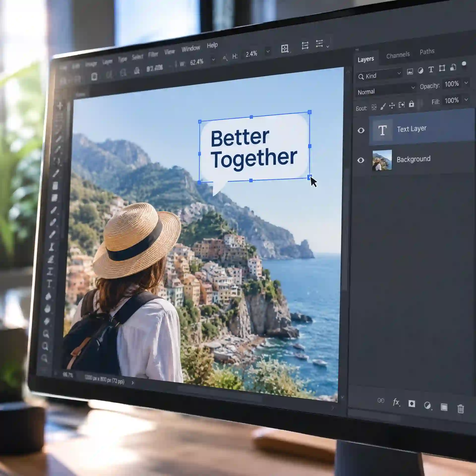Image resolution: width=476 pixels, height=476 pixels.
Task: Open the Help menu
Action: tap(212, 45)
